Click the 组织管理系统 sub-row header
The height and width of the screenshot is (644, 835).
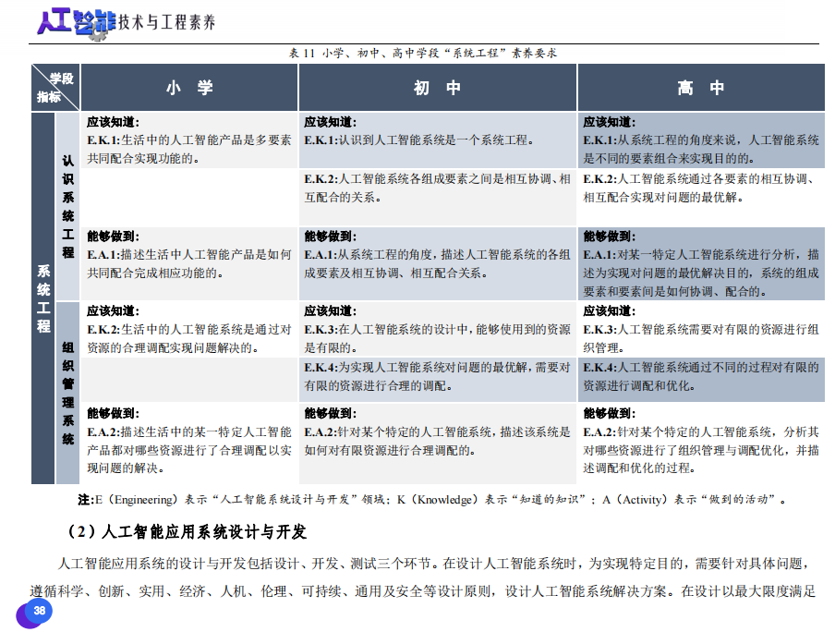68,392
